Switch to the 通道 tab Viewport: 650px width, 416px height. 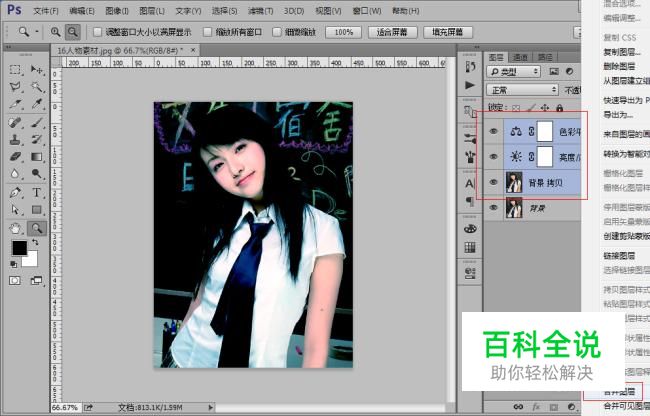pos(520,57)
